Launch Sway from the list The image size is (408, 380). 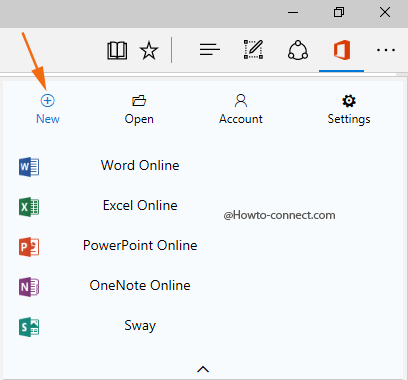(140, 326)
